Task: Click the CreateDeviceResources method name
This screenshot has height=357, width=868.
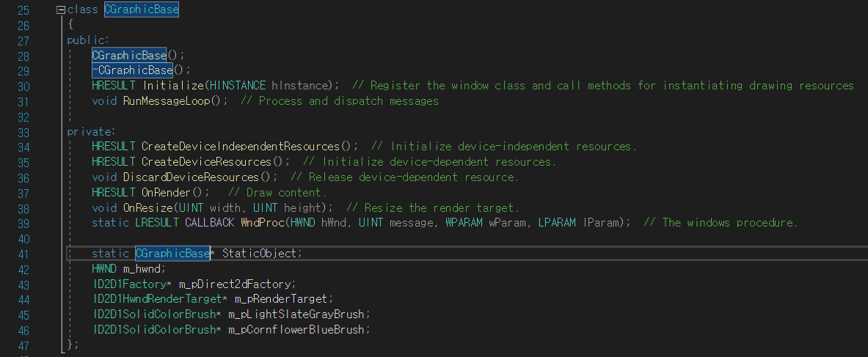Action: point(207,162)
